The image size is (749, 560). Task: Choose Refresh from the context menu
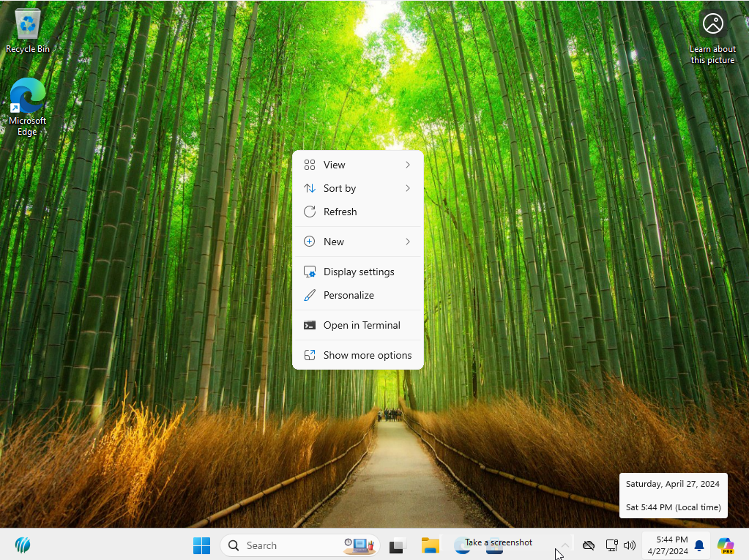click(x=340, y=212)
